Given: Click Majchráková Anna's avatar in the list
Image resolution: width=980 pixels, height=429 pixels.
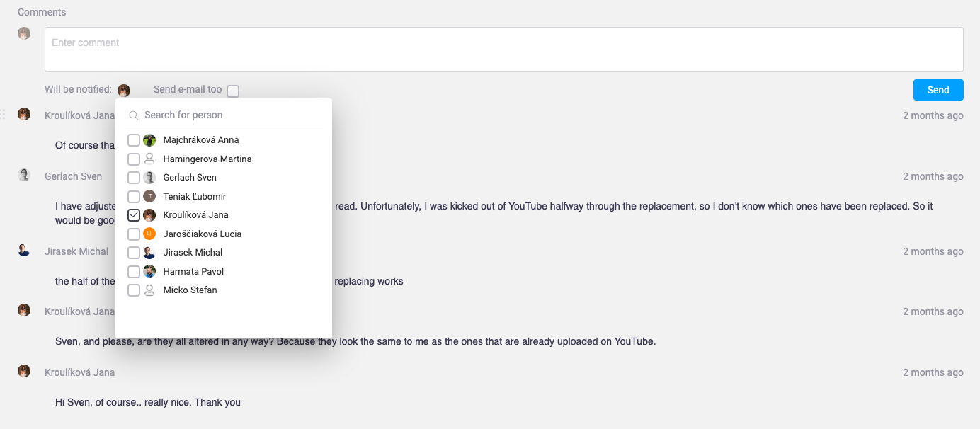Looking at the screenshot, I should coord(149,140).
